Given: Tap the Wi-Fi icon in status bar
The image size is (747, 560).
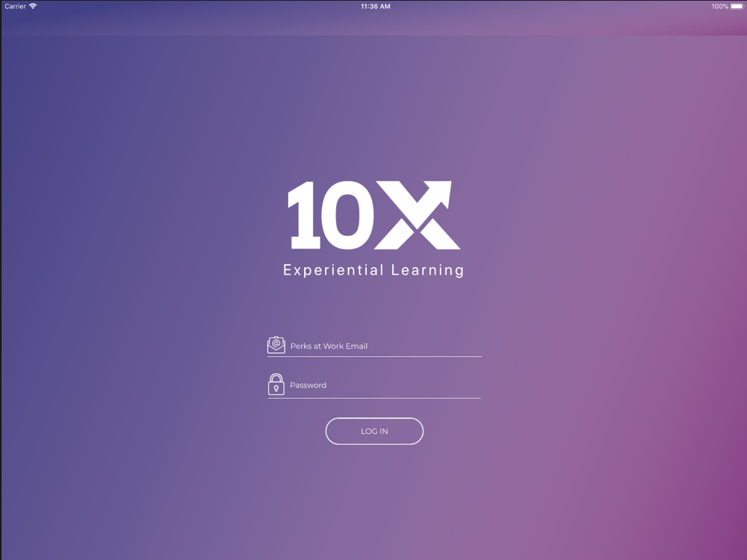Looking at the screenshot, I should point(33,6).
